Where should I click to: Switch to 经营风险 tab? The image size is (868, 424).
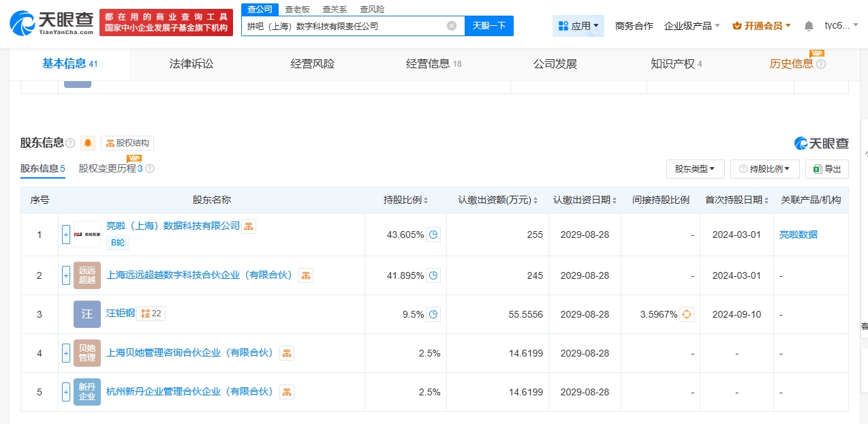[x=313, y=64]
